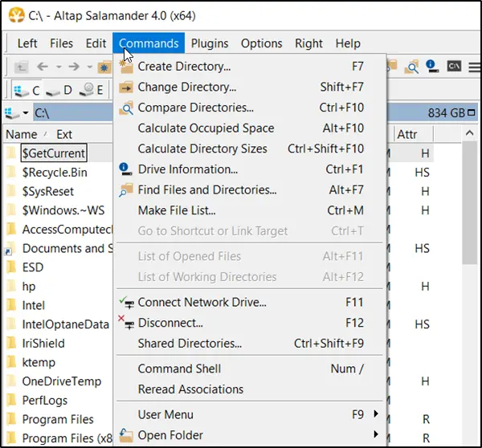Choose Find Files and Directories...
This screenshot has width=482, height=448.
250,190
